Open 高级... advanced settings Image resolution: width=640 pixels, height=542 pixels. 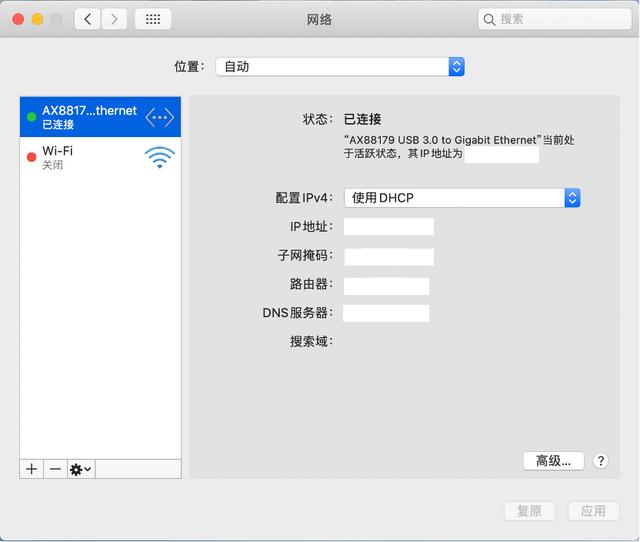pyautogui.click(x=553, y=461)
